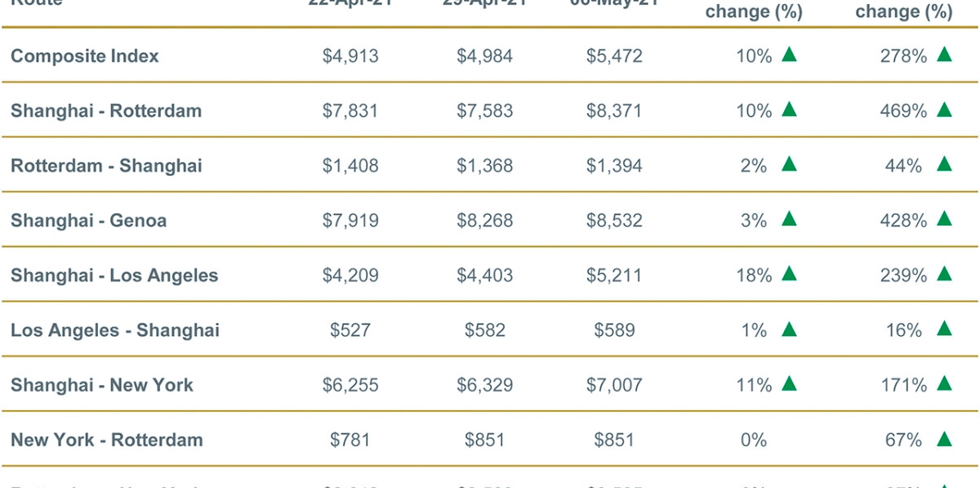The height and width of the screenshot is (488, 980).
Task: Select the green arrow next to 67%
Action: click(944, 439)
